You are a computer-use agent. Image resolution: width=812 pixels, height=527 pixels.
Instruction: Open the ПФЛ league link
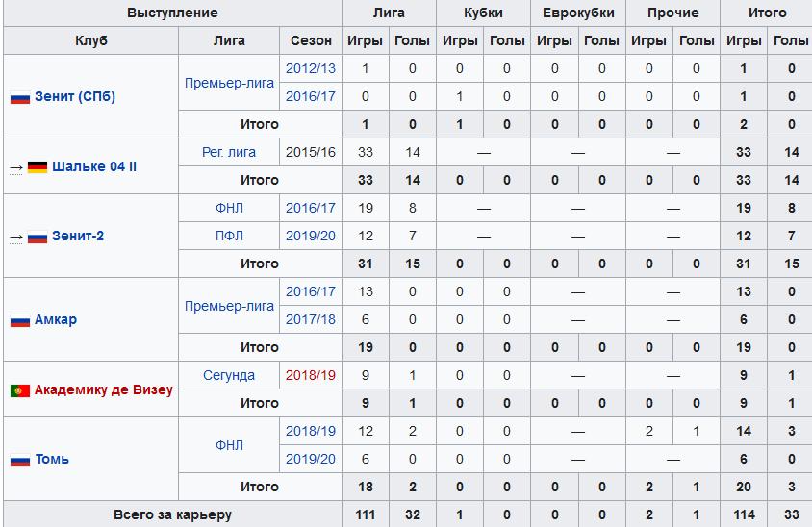[229, 236]
